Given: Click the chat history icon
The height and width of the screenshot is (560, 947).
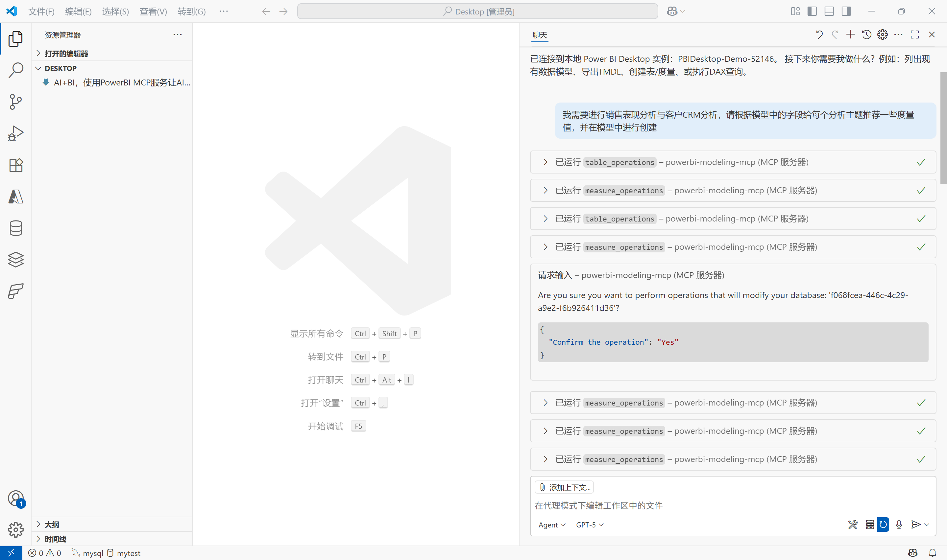Looking at the screenshot, I should tap(867, 35).
